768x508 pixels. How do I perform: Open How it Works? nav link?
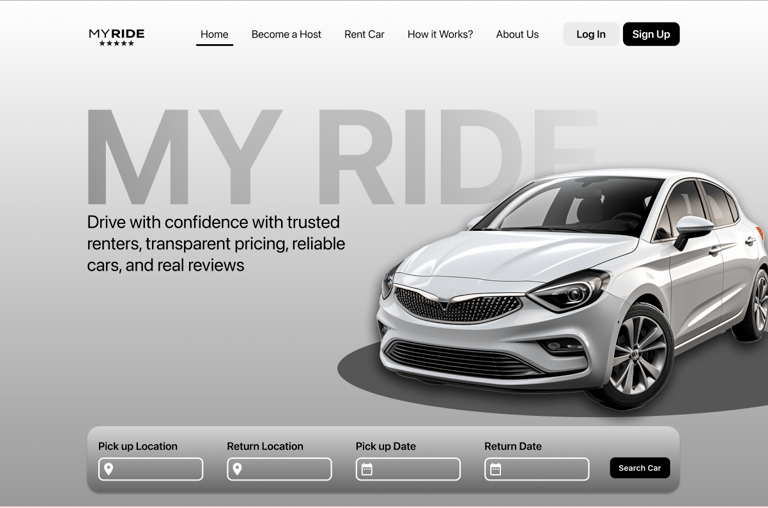click(440, 34)
